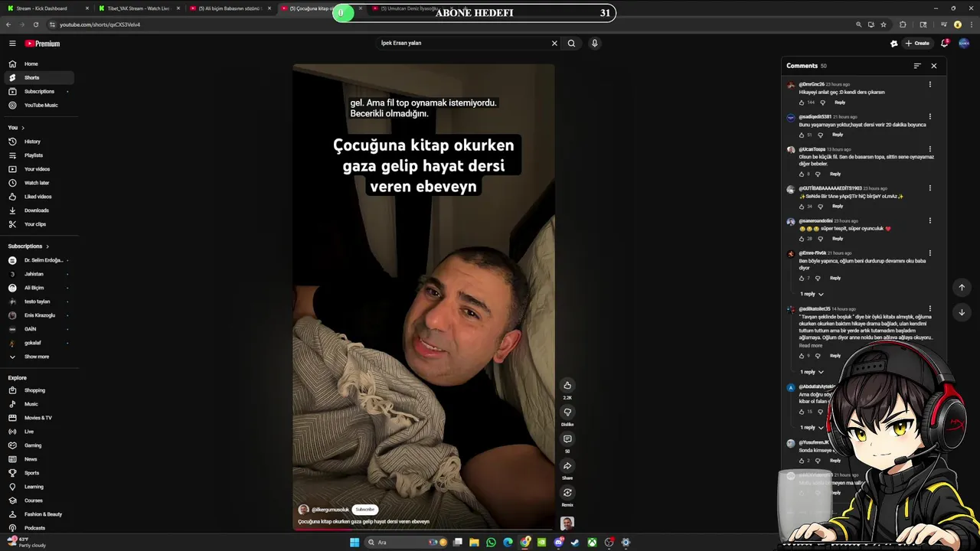The height and width of the screenshot is (551, 980).
Task: Click the search magnifier button
Action: coord(571,43)
